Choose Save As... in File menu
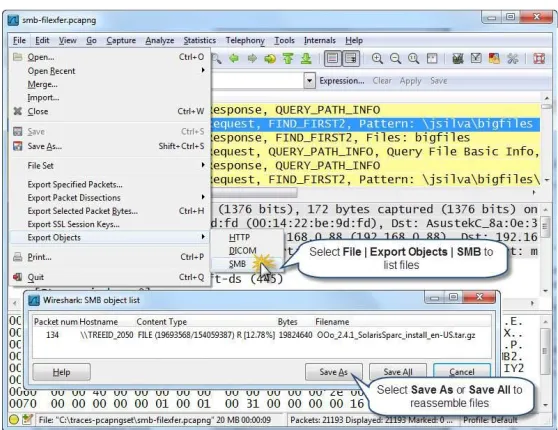The image size is (558, 430). pos(109,146)
